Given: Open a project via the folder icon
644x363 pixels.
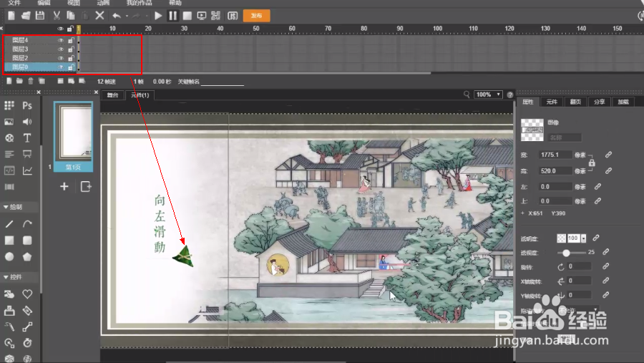Looking at the screenshot, I should coord(26,16).
